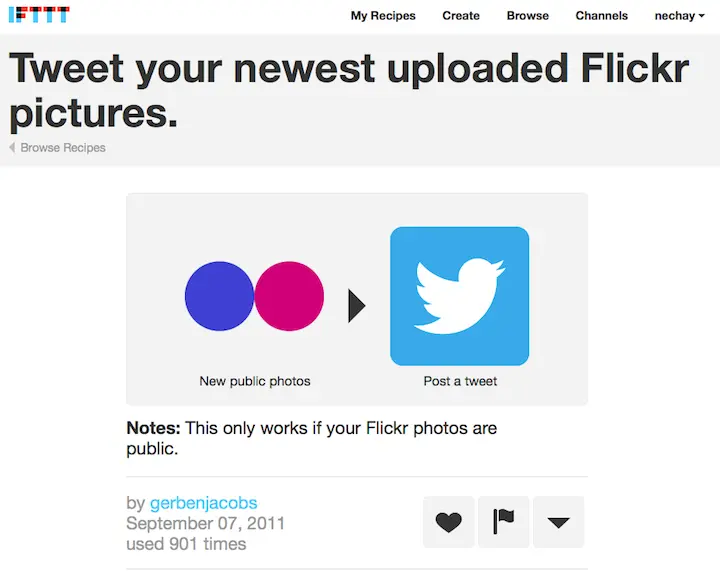Click the arrow between trigger and action

click(357, 305)
